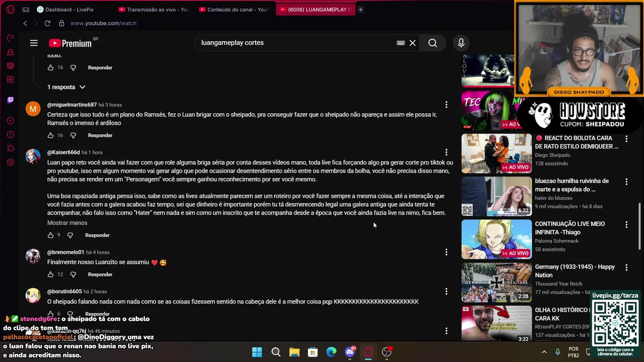Image resolution: width=644 pixels, height=362 pixels.
Task: Expand the "1 resposta" replies
Action: point(66,87)
